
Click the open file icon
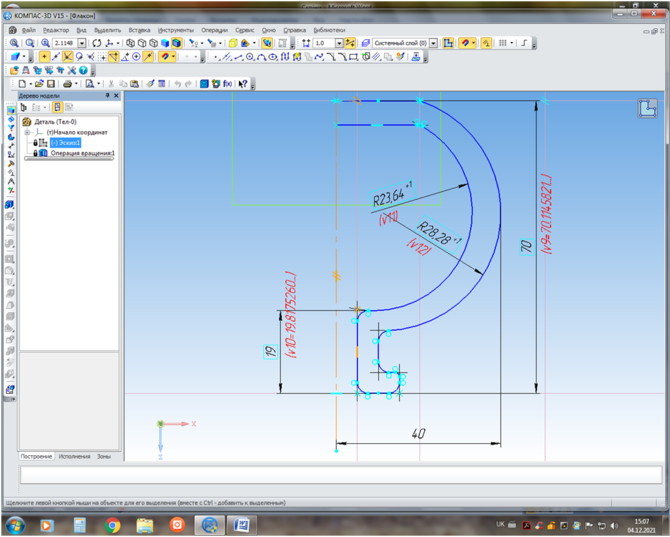(x=39, y=84)
